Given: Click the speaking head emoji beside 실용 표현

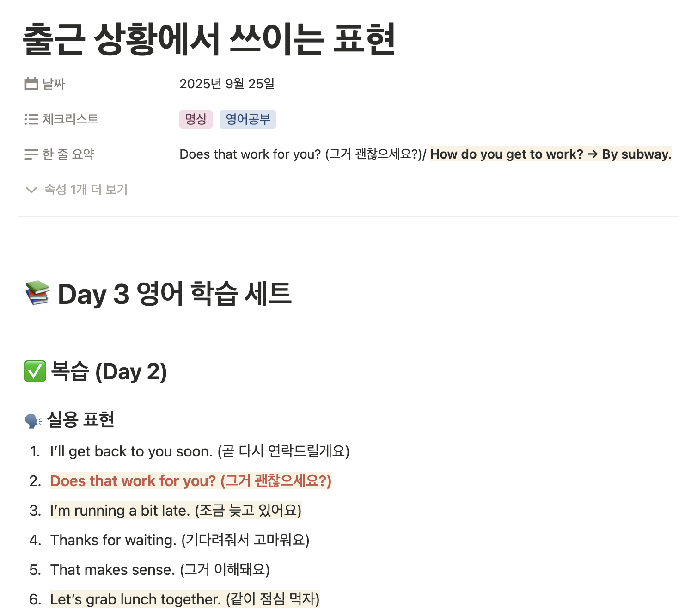Looking at the screenshot, I should [33, 420].
